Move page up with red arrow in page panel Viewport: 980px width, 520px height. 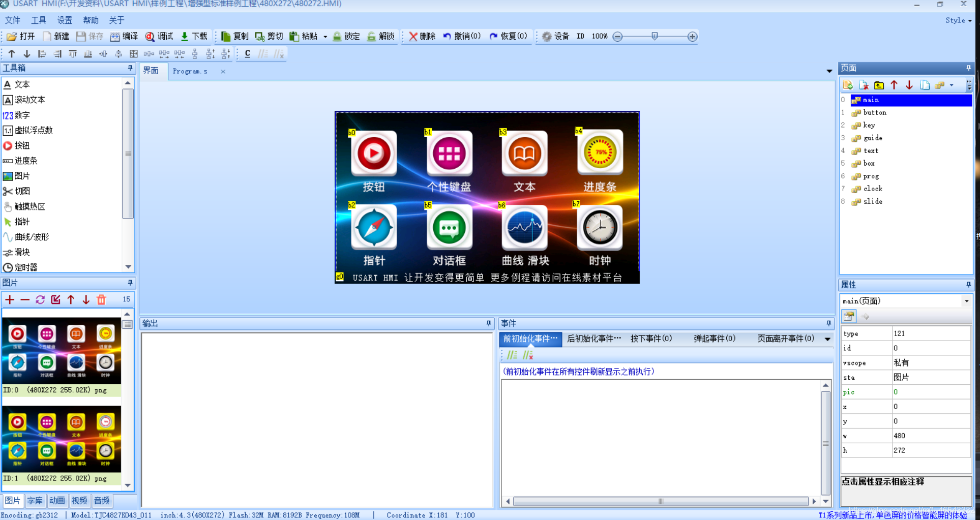pyautogui.click(x=894, y=85)
